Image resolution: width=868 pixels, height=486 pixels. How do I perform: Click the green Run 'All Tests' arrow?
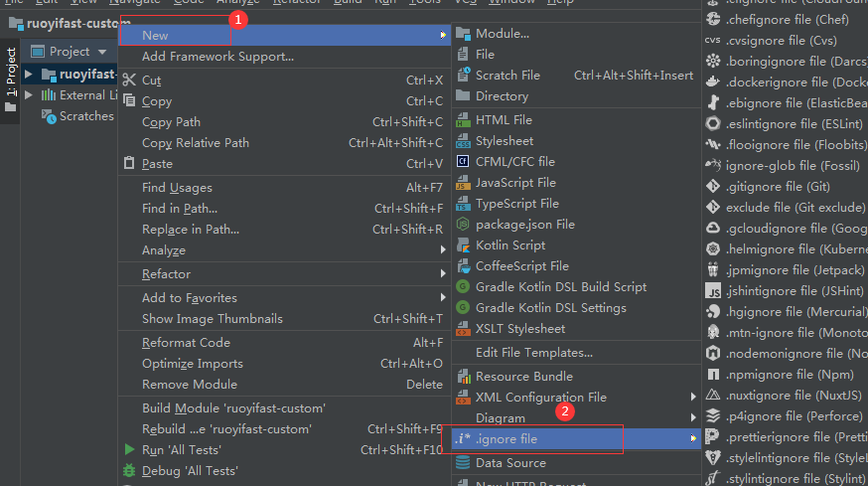pyautogui.click(x=129, y=449)
